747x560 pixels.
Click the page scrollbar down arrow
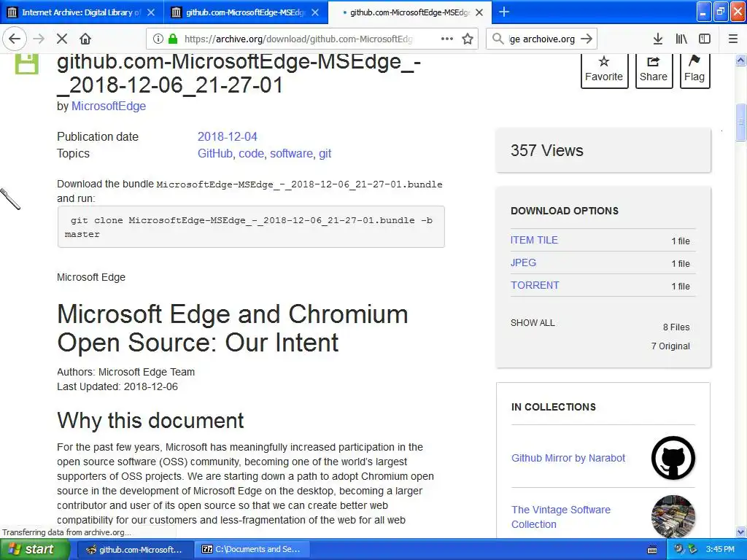(740, 532)
